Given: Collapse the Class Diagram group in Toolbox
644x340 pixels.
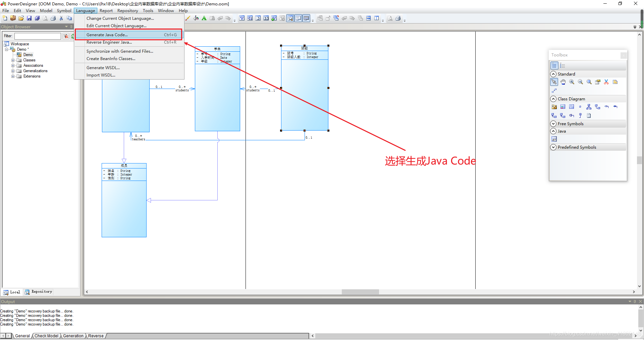Looking at the screenshot, I should click(x=553, y=99).
